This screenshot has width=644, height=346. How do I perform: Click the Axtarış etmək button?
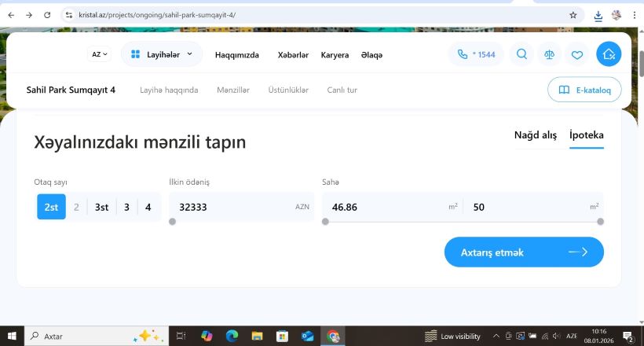524,252
